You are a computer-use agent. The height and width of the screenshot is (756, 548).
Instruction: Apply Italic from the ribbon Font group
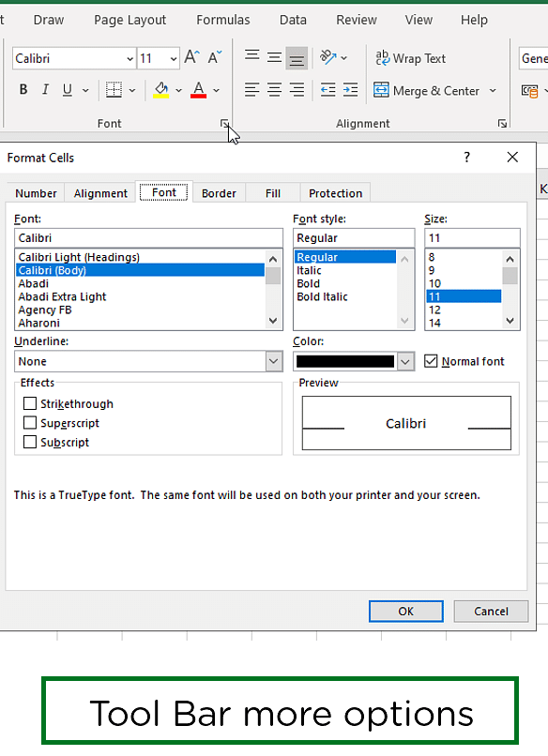click(45, 90)
